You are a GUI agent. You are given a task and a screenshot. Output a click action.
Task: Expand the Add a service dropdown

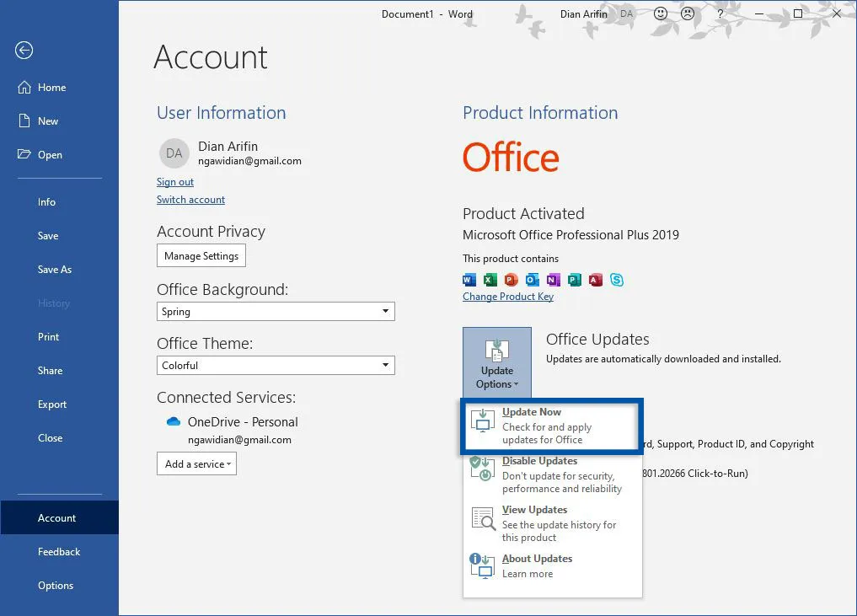pyautogui.click(x=196, y=463)
